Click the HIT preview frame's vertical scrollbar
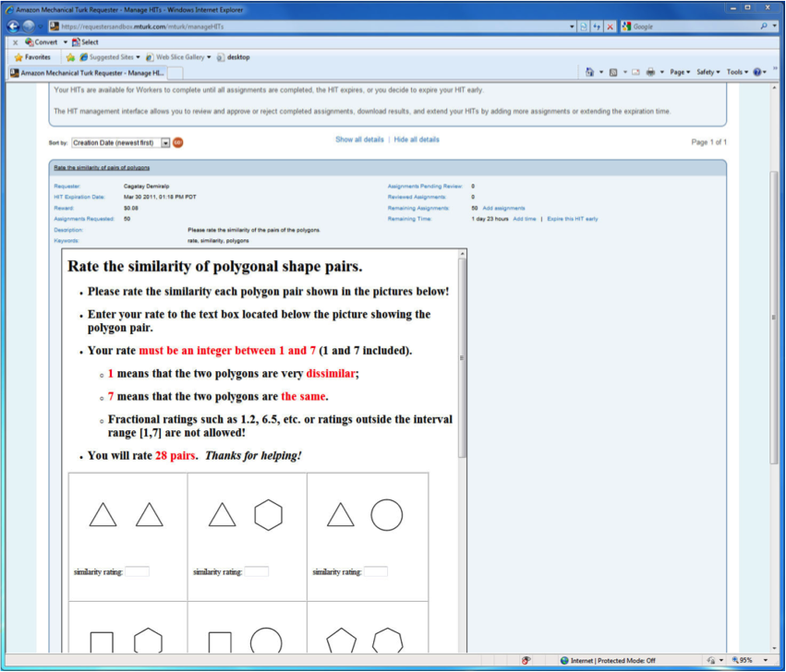This screenshot has height=672, width=786. [462, 357]
